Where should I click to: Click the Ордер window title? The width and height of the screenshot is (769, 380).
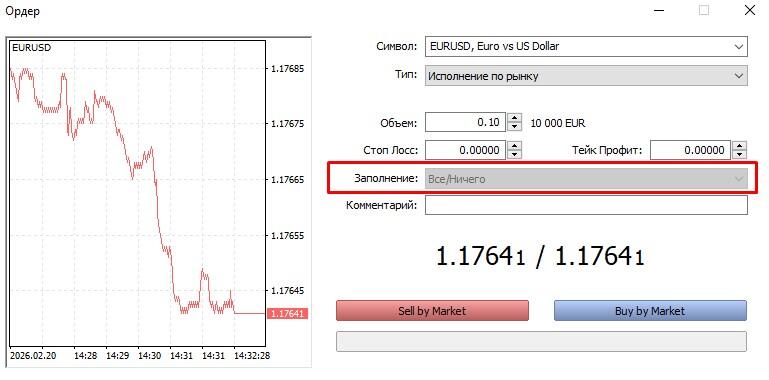pos(23,11)
